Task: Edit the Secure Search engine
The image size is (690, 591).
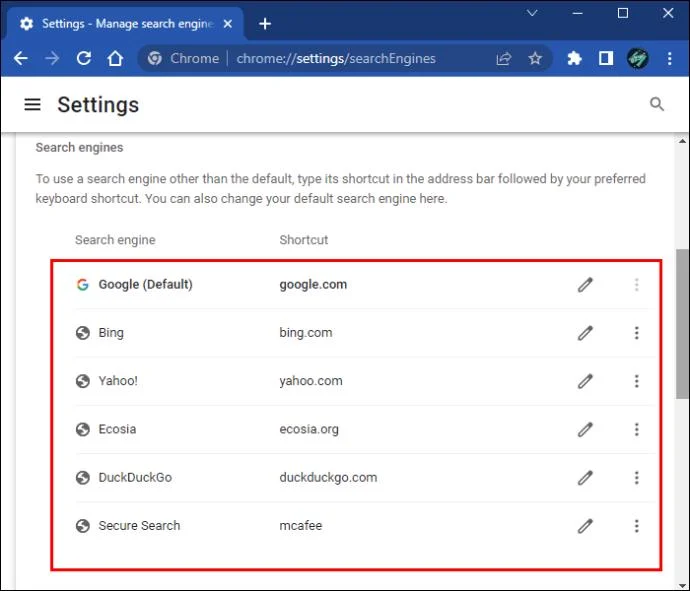Action: coord(585,526)
